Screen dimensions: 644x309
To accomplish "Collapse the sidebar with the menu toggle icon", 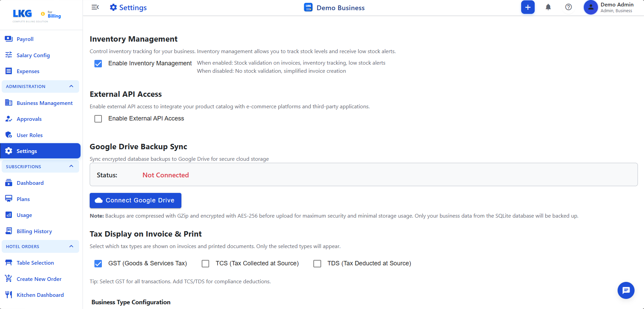I will 95,7.
